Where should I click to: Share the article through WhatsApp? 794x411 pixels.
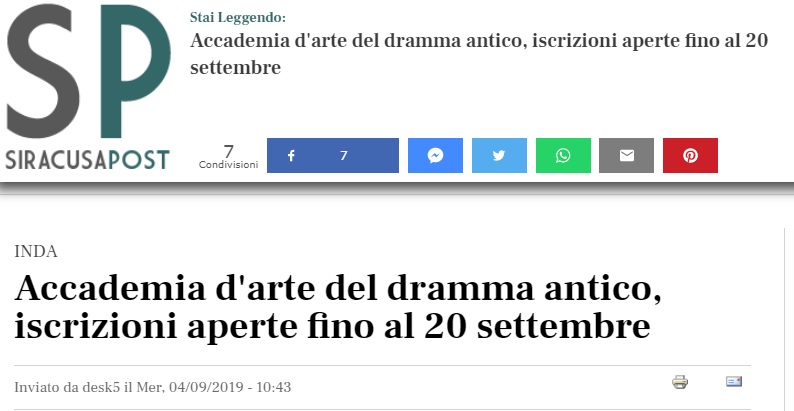pos(563,155)
